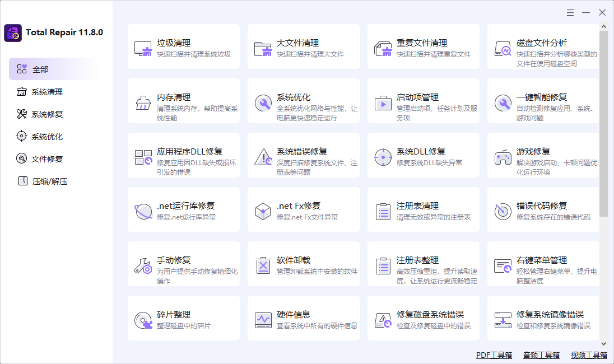Open the 垃圾清理 (junk cleanup) tool
This screenshot has height=364, width=614.
point(183,46)
